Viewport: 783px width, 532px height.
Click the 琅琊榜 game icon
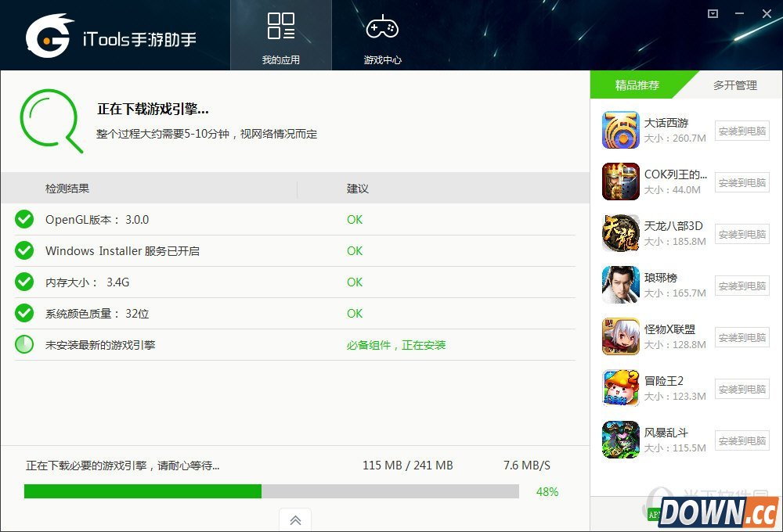click(x=621, y=285)
